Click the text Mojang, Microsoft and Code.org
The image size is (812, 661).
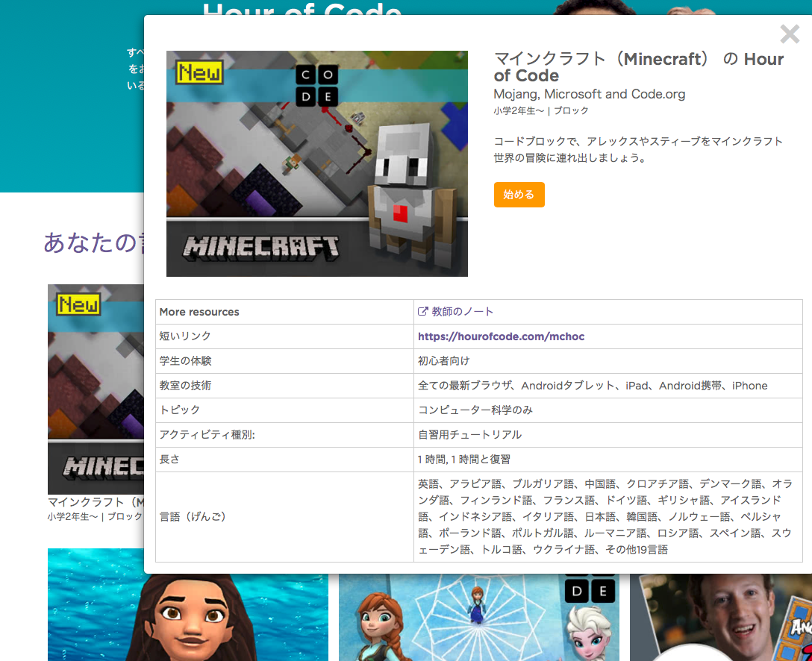590,94
